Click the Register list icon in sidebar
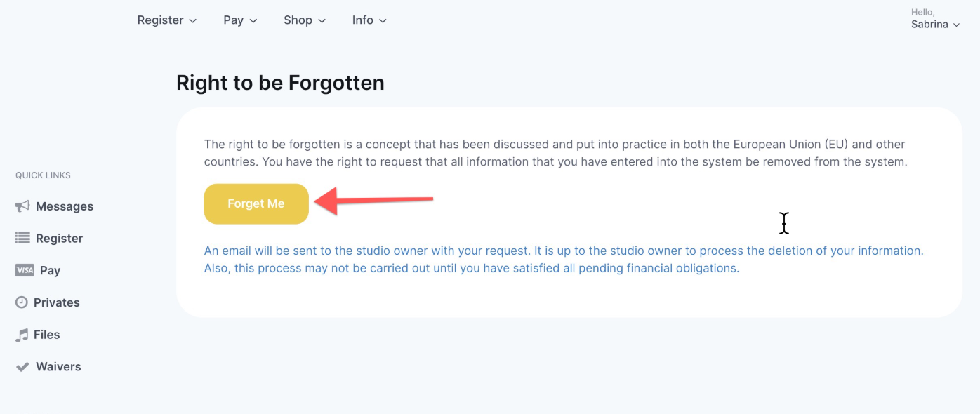Viewport: 980px width, 414px height. click(x=22, y=238)
